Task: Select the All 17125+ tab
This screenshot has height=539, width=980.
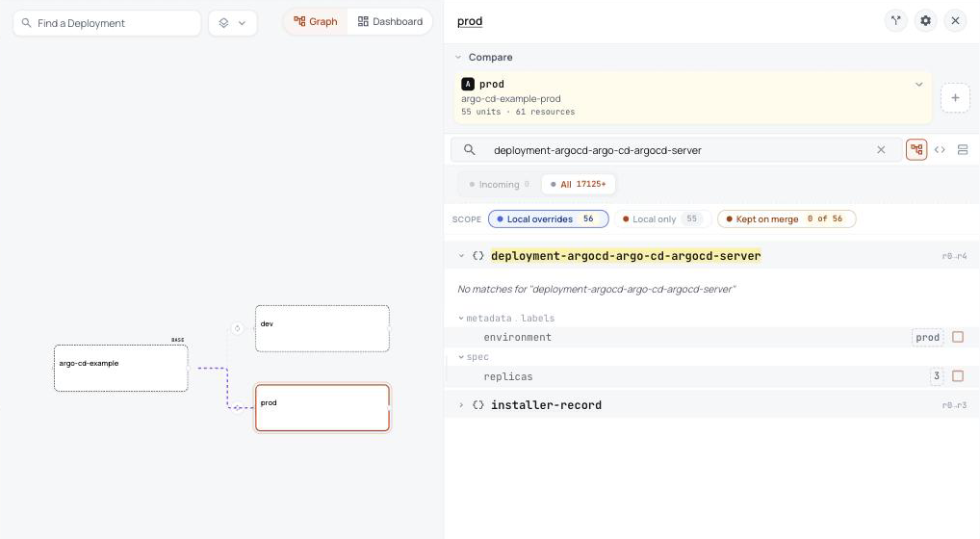Action: point(579,184)
